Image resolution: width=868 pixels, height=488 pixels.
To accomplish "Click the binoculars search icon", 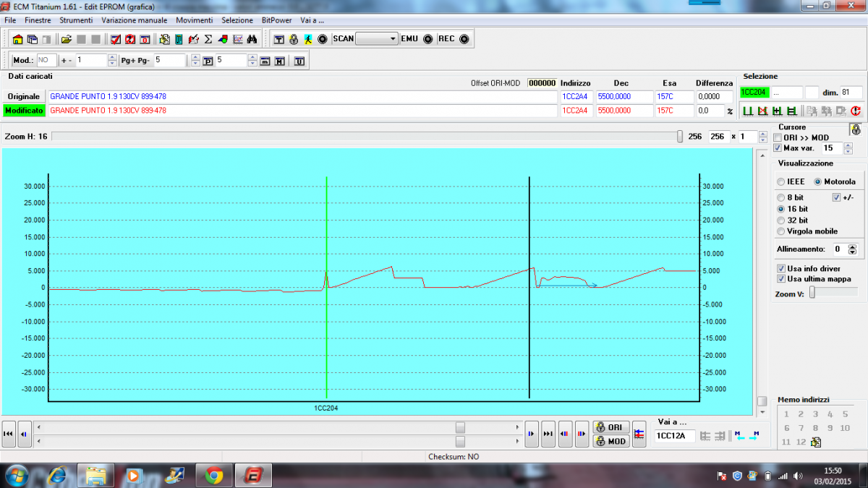I will 252,39.
